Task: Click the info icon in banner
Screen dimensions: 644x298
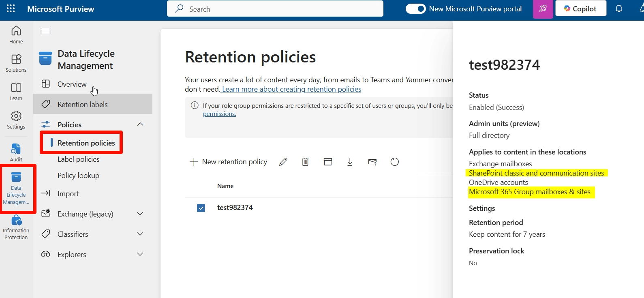Action: tap(195, 105)
